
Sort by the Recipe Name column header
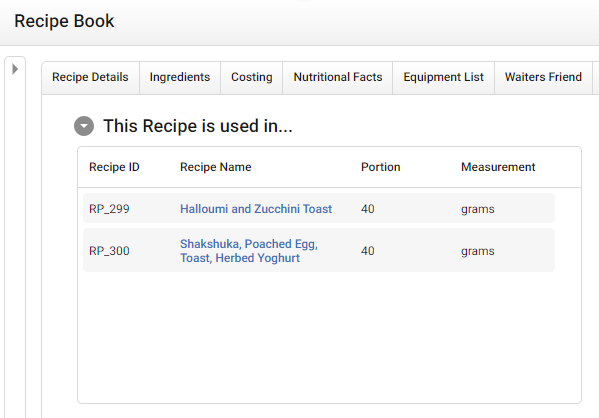tap(215, 167)
